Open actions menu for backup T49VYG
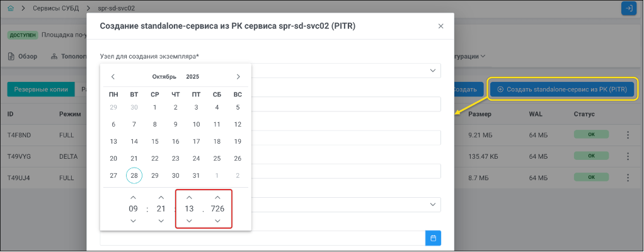Viewport: 644px width, 252px height. 627,156
